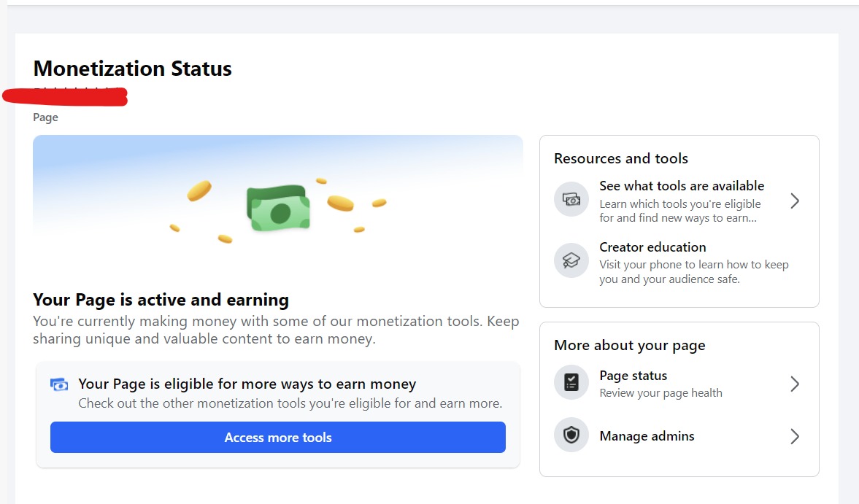The image size is (859, 504).
Task: Click the graduation cap Creator education icon
Action: 571,260
